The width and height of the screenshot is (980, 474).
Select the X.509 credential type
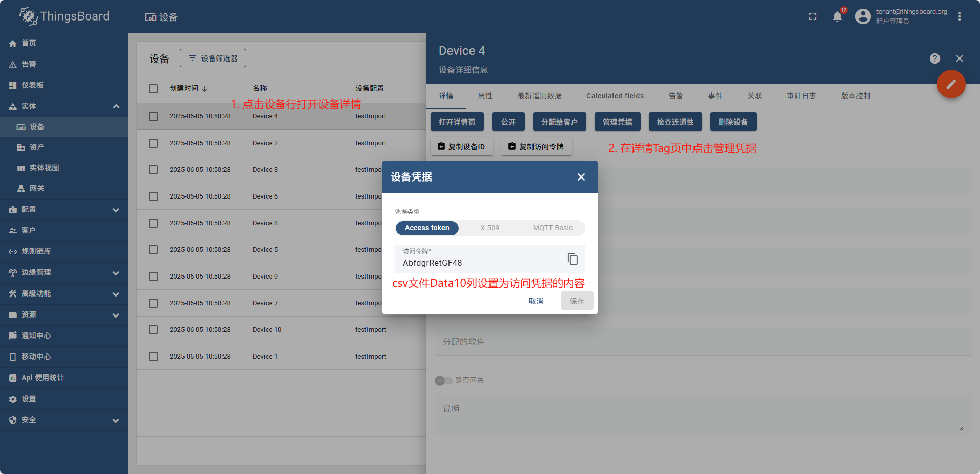point(489,228)
